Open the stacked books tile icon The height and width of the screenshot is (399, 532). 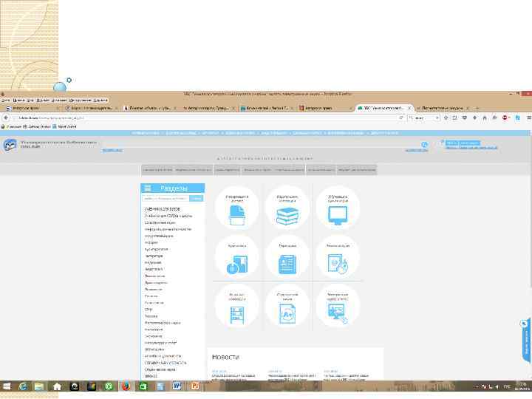coord(287,216)
